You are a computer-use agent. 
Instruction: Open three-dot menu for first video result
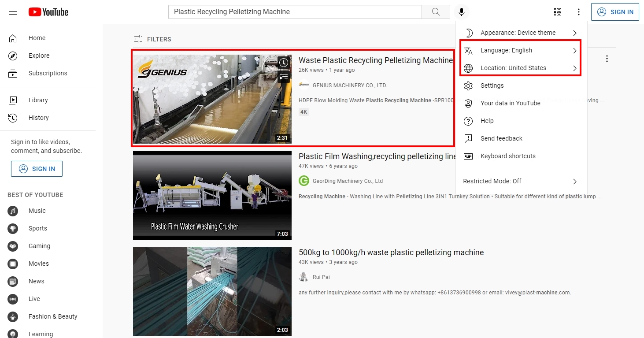[607, 59]
